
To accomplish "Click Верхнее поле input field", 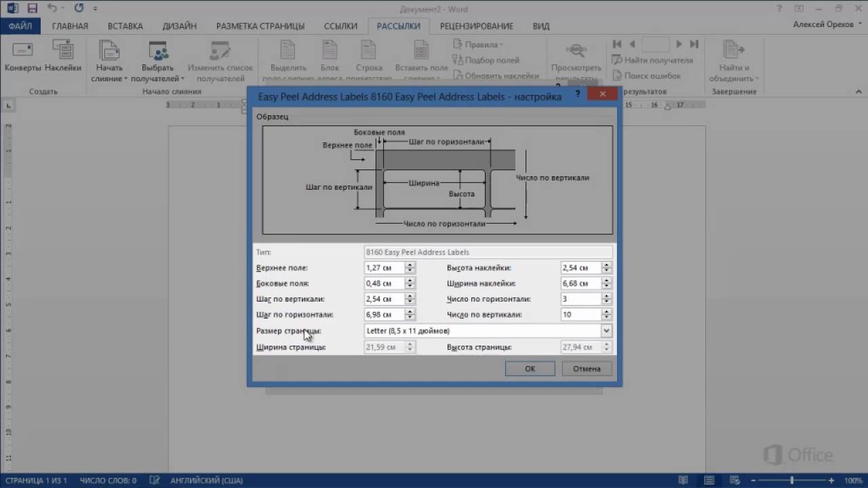I will (x=384, y=268).
